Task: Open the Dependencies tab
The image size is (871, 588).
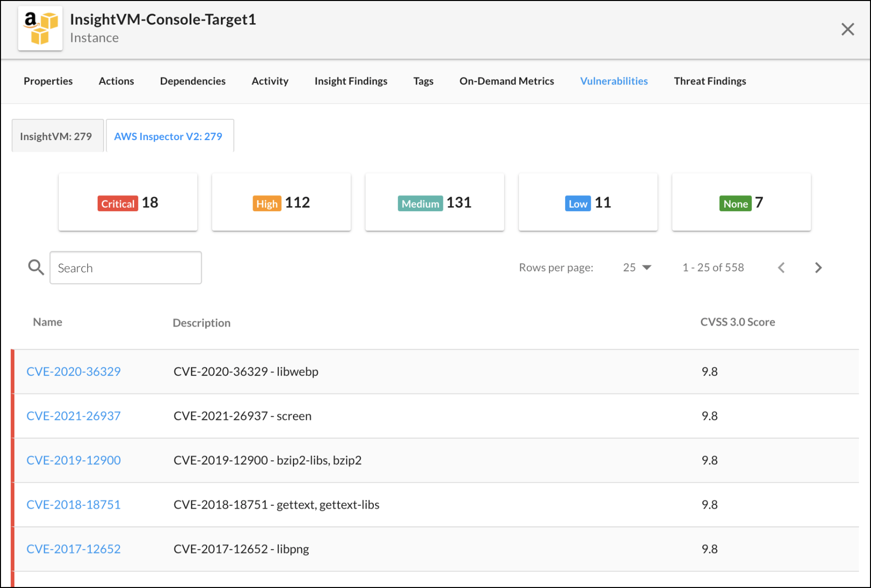Action: pyautogui.click(x=193, y=81)
